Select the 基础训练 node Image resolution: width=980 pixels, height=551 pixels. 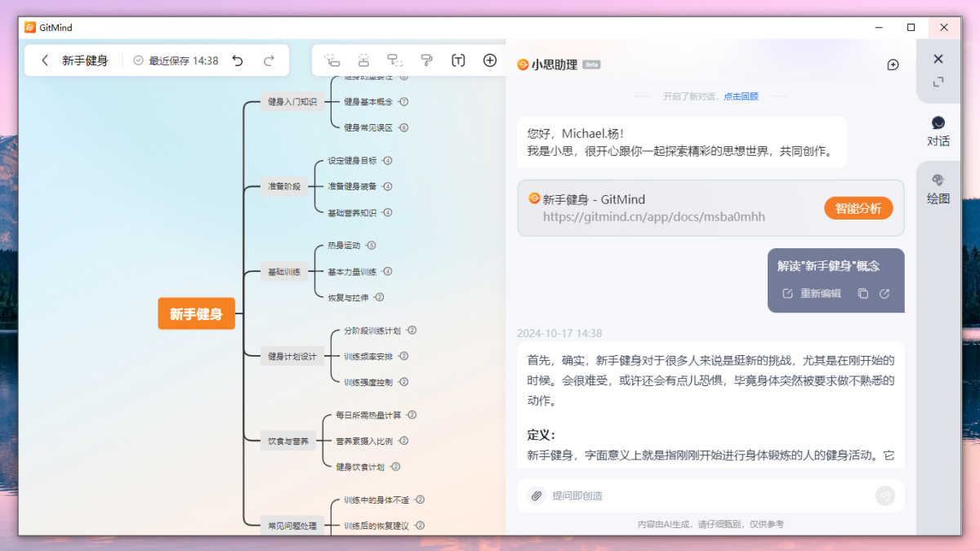pyautogui.click(x=284, y=272)
